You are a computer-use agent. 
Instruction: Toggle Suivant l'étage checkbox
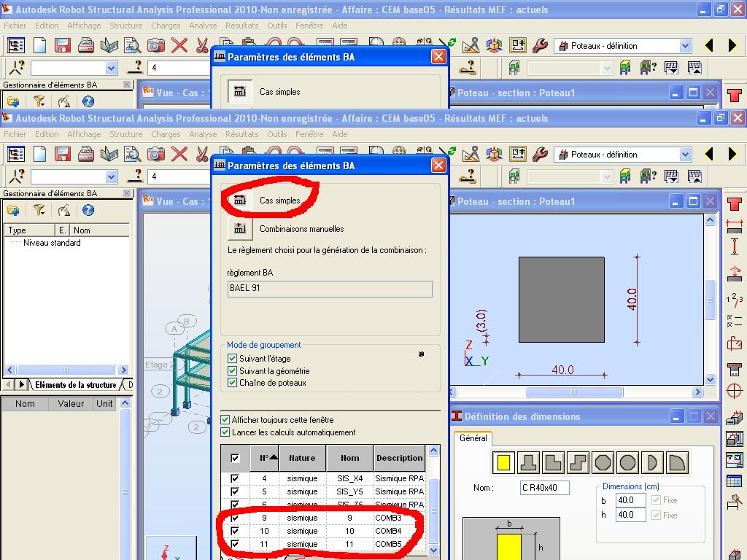click(x=233, y=359)
